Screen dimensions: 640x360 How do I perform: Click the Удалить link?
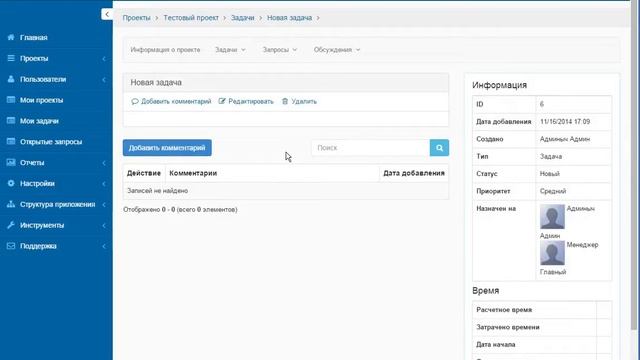(304, 101)
